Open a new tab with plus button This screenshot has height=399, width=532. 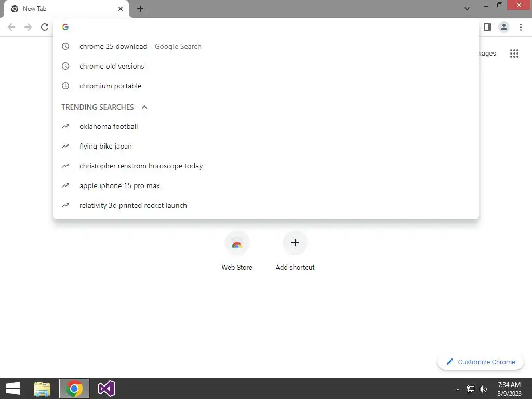(x=140, y=9)
